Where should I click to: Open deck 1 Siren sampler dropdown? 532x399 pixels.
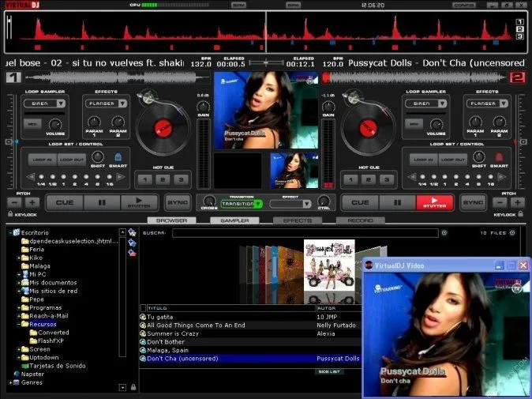pos(61,104)
